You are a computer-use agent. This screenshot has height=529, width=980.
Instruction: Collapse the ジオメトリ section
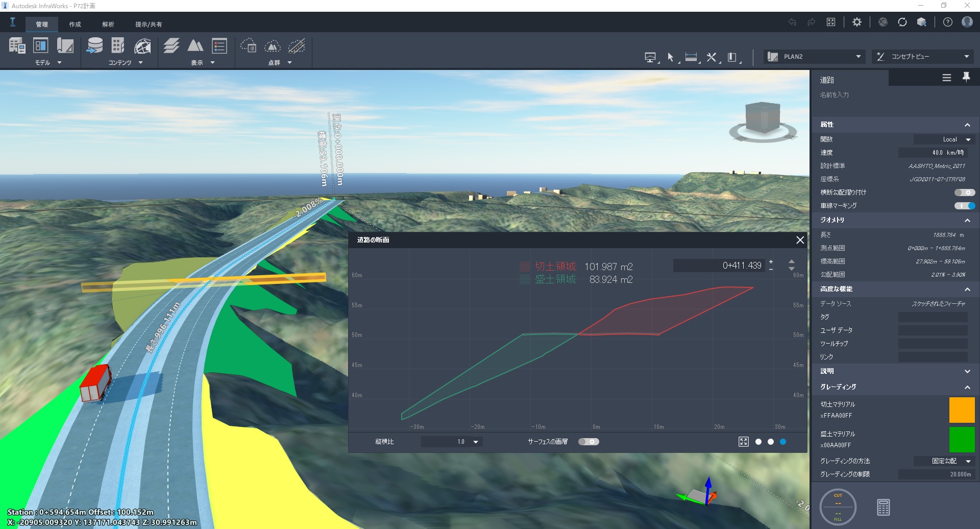967,221
